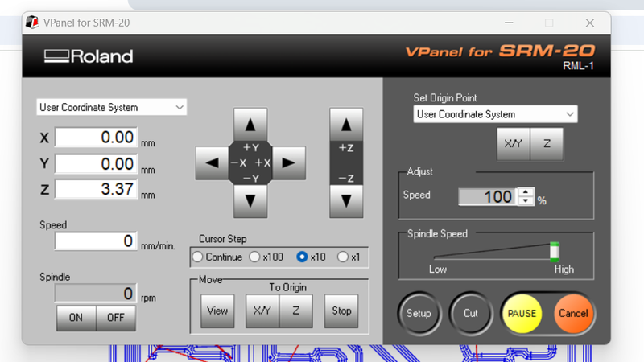This screenshot has width=644, height=362.
Task: Click the Roland logo
Action: [89, 56]
